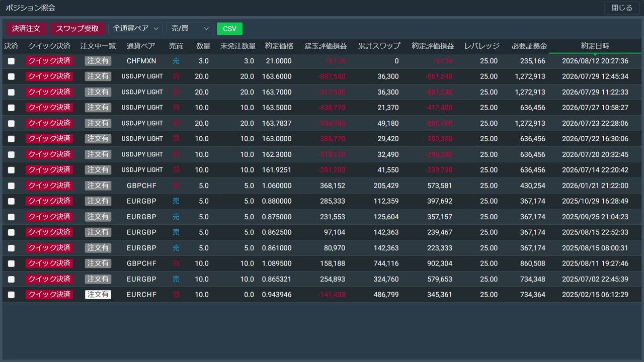Click date 2025/07/02 22:45:39
This screenshot has height=362, width=644.
(x=595, y=279)
